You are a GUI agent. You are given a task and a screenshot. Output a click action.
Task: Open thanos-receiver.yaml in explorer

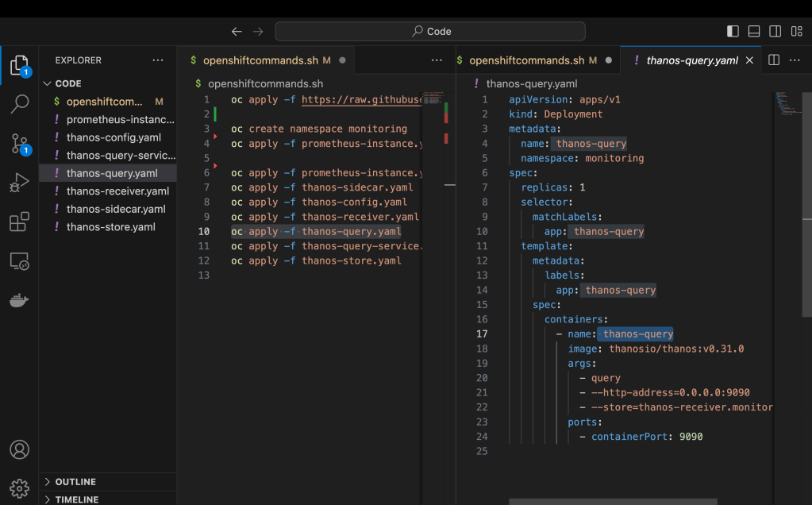(x=108, y=191)
